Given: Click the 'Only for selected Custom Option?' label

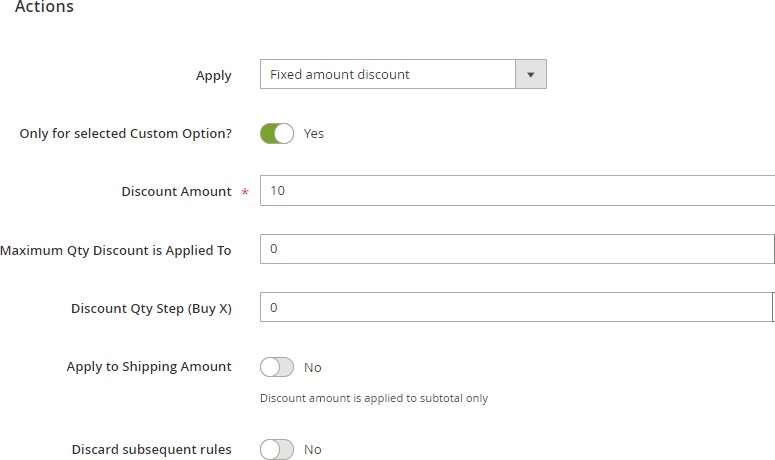Looking at the screenshot, I should (125, 133).
